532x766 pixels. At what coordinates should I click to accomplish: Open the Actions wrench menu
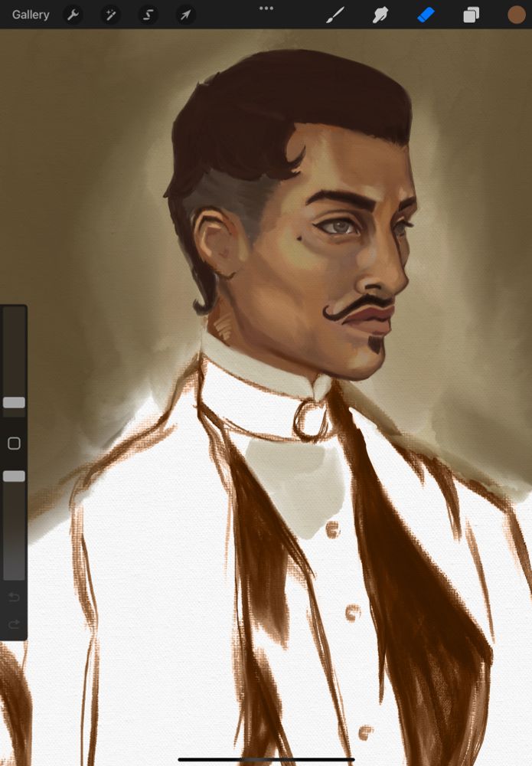tap(73, 15)
